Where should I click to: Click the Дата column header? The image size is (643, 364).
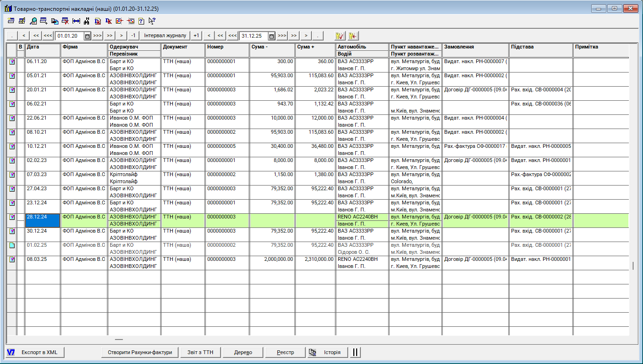click(x=42, y=47)
